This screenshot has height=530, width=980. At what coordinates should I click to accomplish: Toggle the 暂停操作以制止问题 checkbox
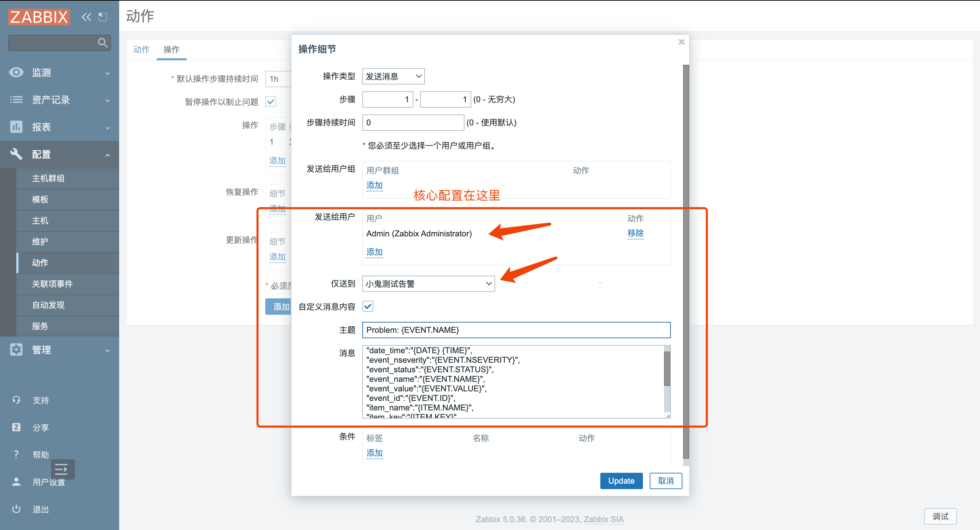[x=271, y=102]
